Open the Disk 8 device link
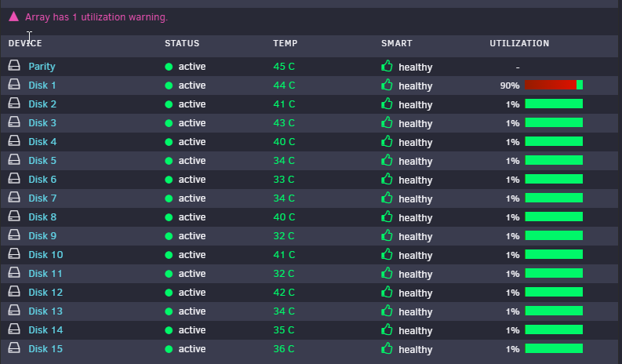 tap(42, 217)
